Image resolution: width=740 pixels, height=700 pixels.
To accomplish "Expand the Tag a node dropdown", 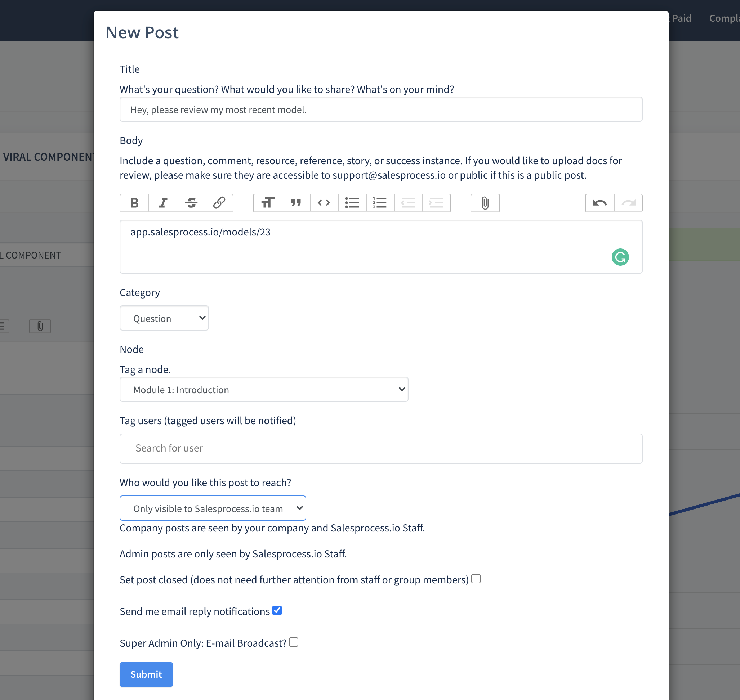I will (x=264, y=390).
